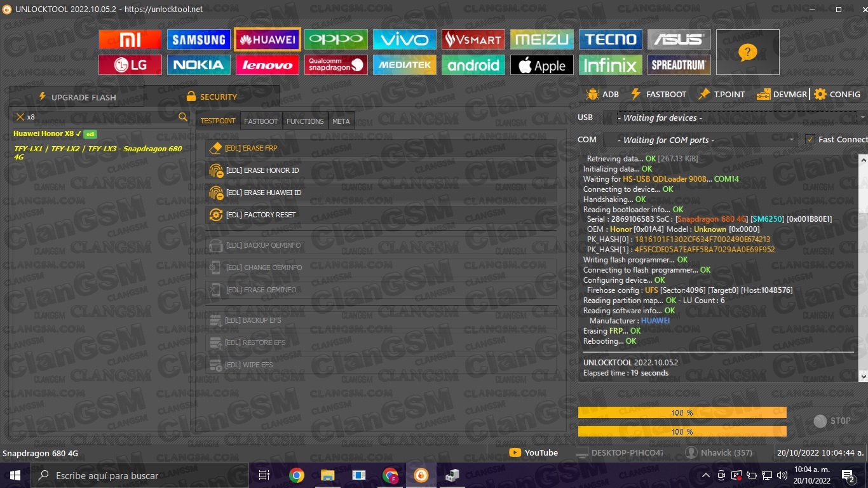This screenshot has height=488, width=868.
Task: Select the Xiaomi brand icon
Action: pyautogui.click(x=130, y=39)
